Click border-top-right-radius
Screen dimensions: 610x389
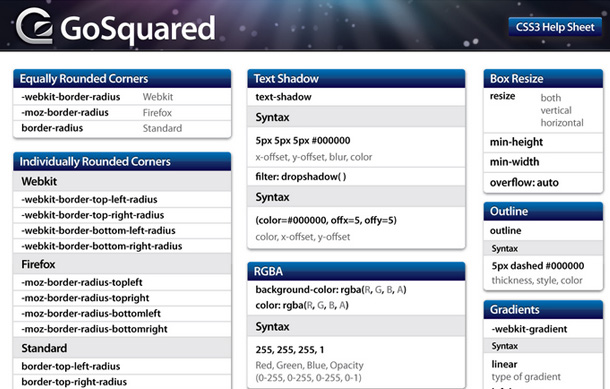tap(74, 382)
